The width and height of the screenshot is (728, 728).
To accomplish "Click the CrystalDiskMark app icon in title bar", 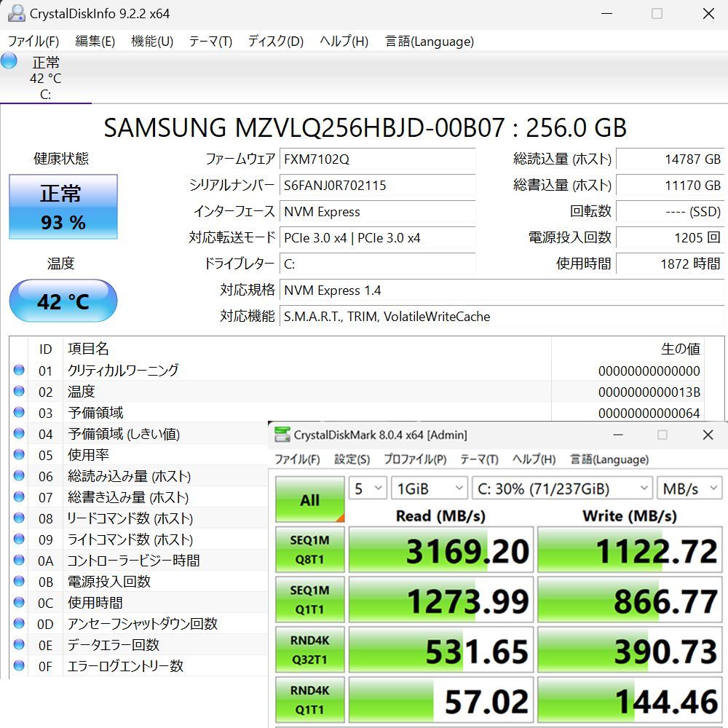I will click(x=282, y=435).
